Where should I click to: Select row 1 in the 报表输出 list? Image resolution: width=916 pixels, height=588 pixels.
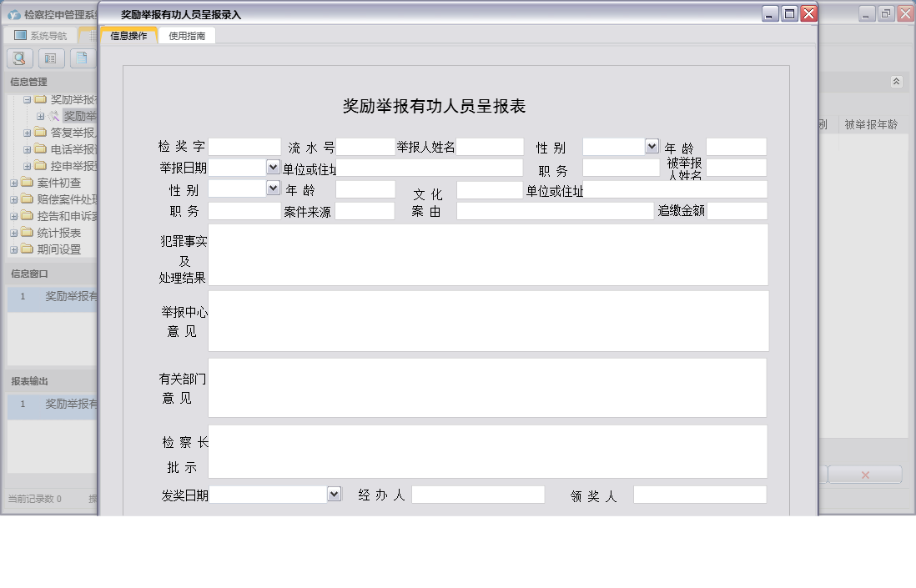[50, 405]
